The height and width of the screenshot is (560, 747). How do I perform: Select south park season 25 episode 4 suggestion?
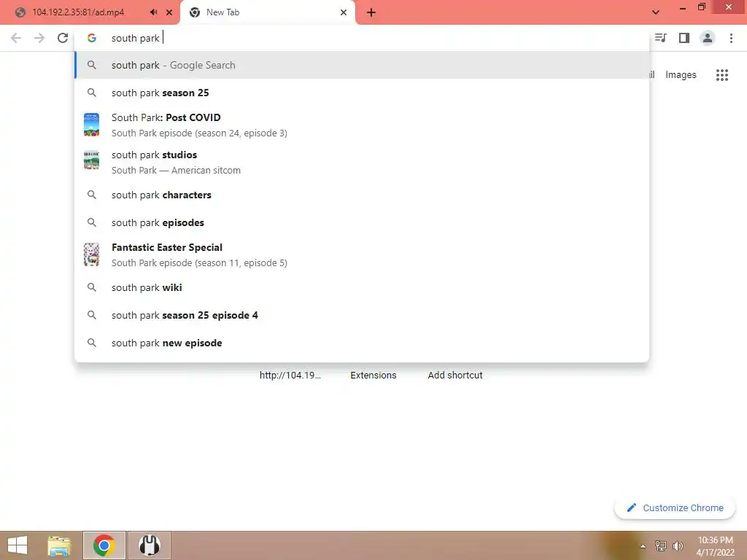click(x=362, y=315)
